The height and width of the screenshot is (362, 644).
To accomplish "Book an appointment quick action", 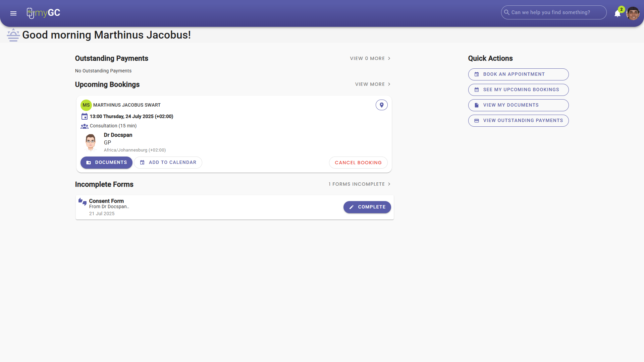I will click(518, 74).
